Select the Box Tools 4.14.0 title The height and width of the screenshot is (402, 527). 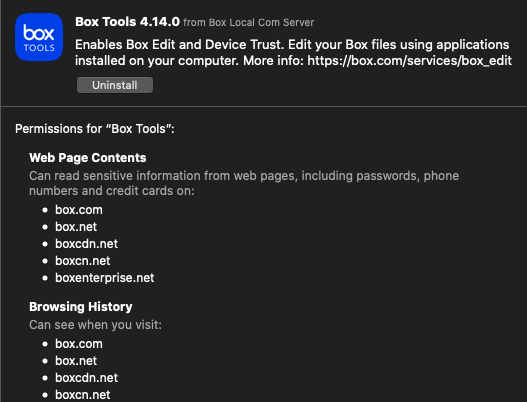[x=127, y=22]
